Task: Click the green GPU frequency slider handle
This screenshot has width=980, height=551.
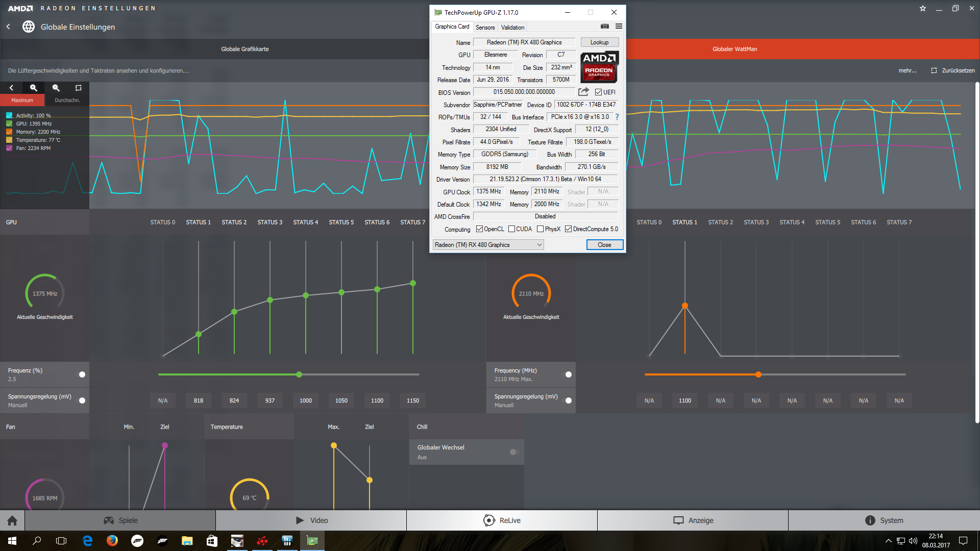Action: (299, 374)
